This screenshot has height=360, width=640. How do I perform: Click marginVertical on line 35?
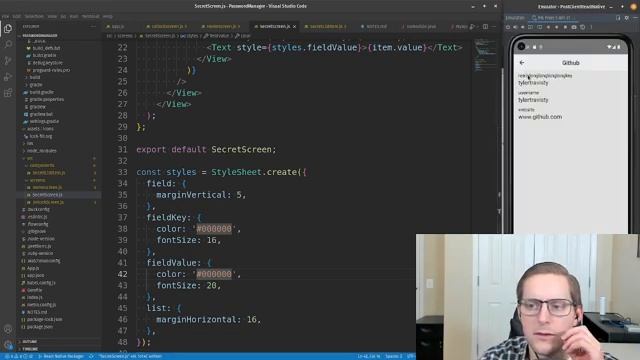[191, 195]
